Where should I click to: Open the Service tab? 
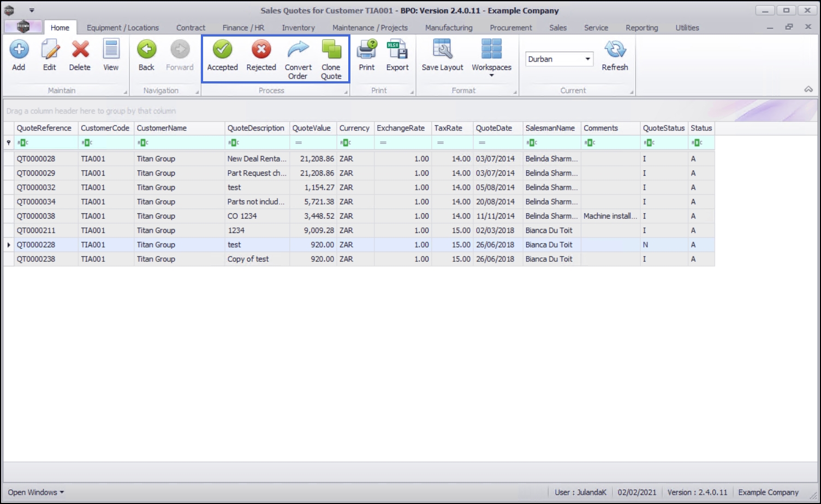596,27
